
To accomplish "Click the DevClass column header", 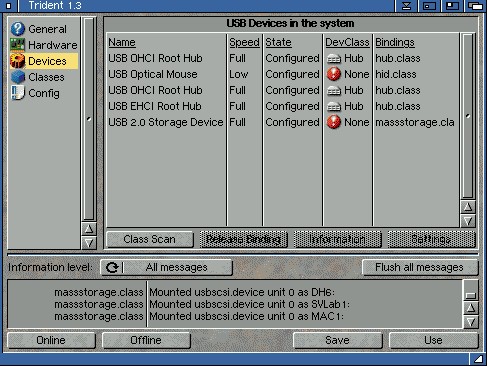I will (x=347, y=42).
